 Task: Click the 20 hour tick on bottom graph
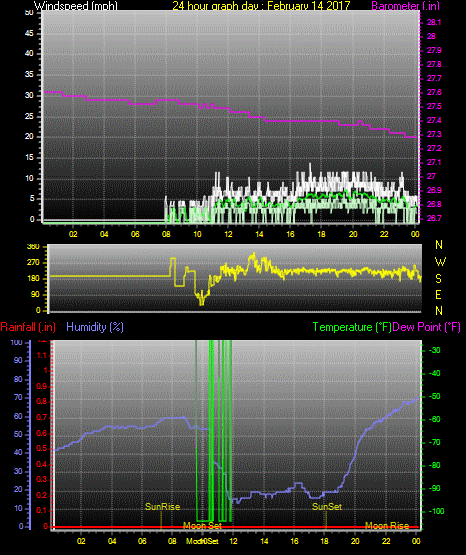(355, 541)
